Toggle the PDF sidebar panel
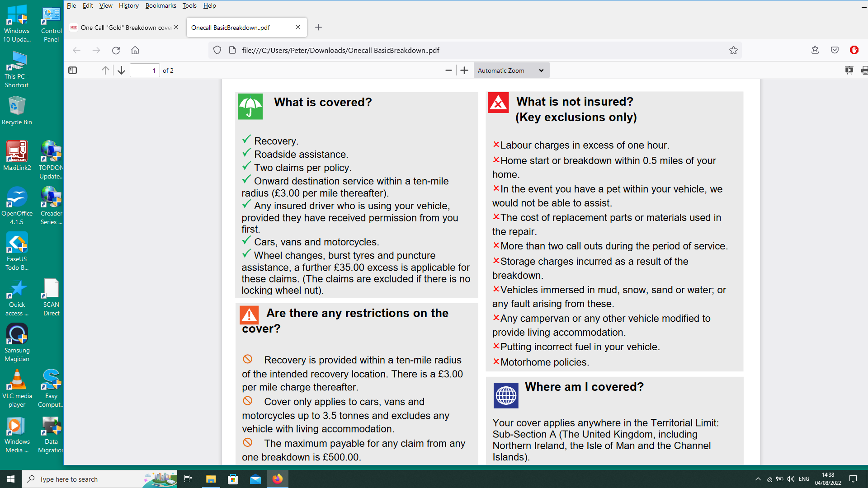 coord(72,70)
